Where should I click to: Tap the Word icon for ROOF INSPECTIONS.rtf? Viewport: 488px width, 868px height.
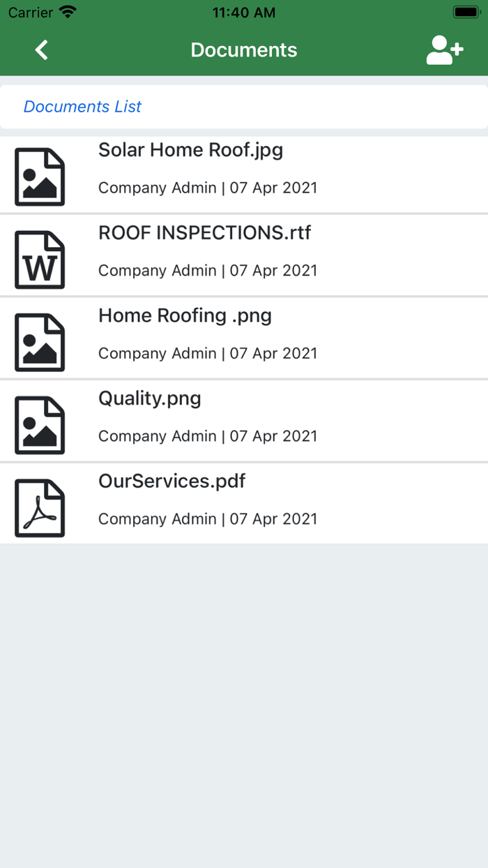click(40, 260)
